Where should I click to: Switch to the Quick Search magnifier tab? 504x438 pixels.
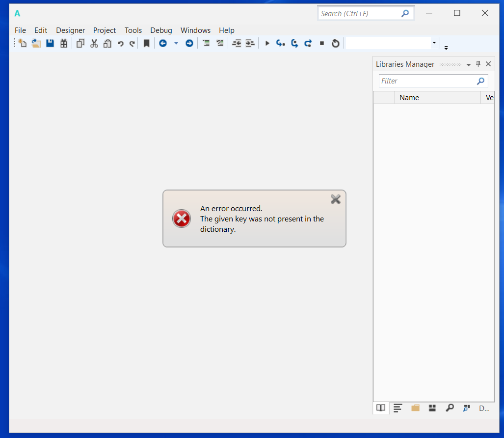(450, 408)
